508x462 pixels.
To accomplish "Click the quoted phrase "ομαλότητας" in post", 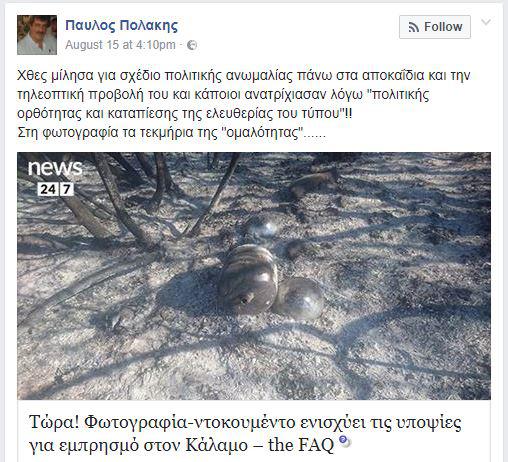I will (x=262, y=133).
